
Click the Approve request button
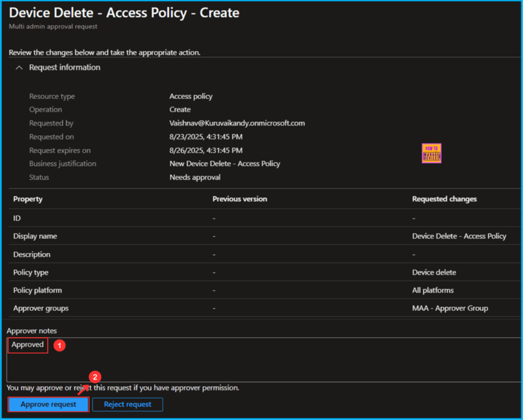(x=48, y=404)
